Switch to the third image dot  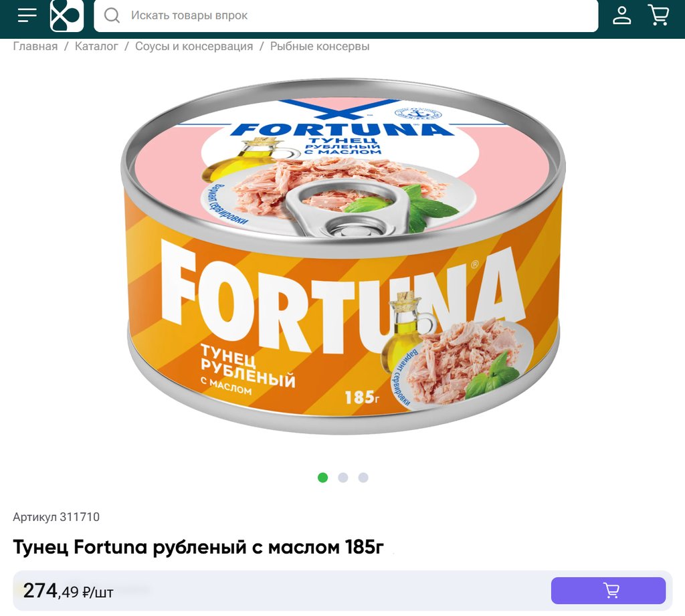coord(363,478)
